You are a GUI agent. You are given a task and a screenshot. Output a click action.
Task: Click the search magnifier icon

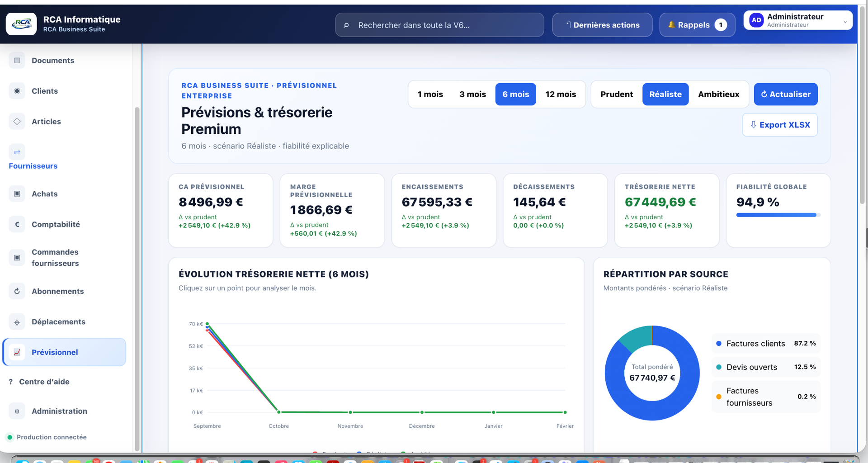tap(346, 25)
